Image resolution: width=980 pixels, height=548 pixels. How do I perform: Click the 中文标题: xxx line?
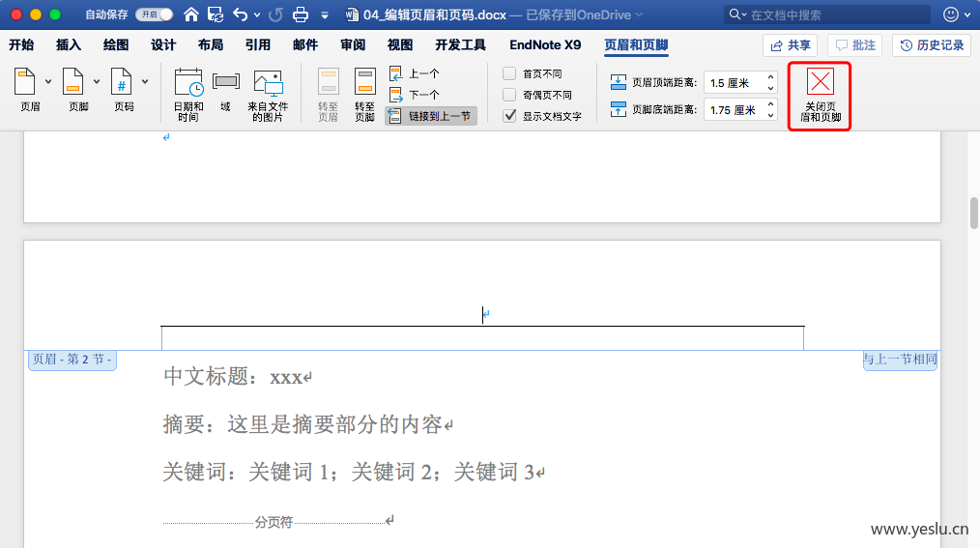tap(238, 377)
